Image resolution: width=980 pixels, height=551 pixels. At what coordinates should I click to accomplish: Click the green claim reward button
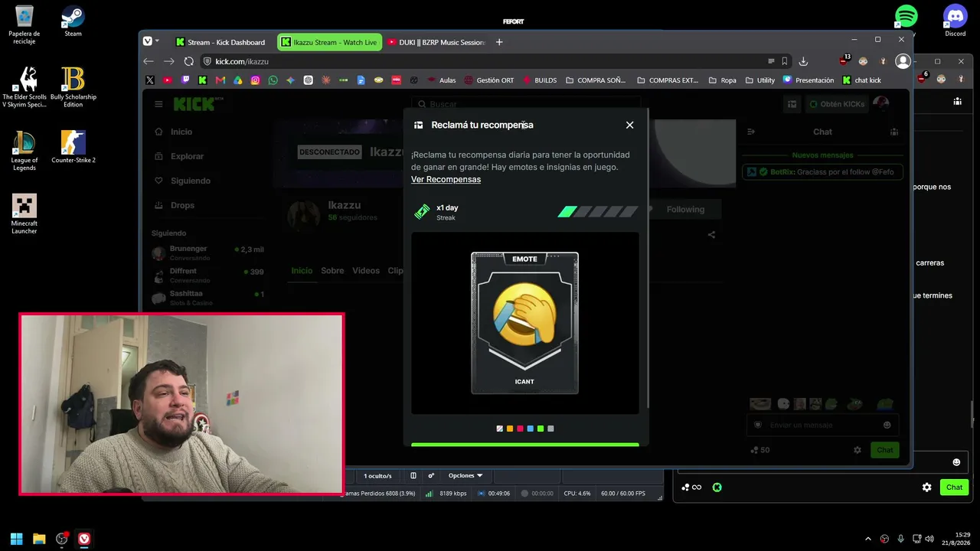[525, 444]
